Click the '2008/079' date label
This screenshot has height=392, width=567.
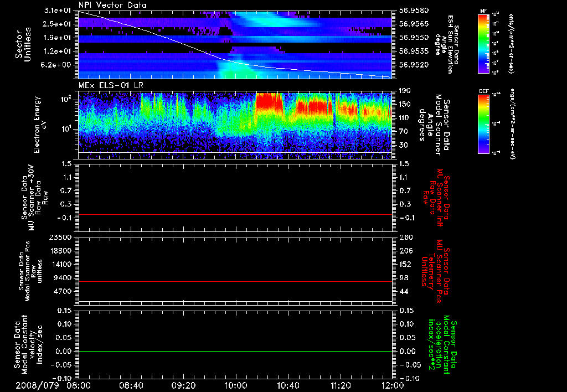tap(37, 385)
